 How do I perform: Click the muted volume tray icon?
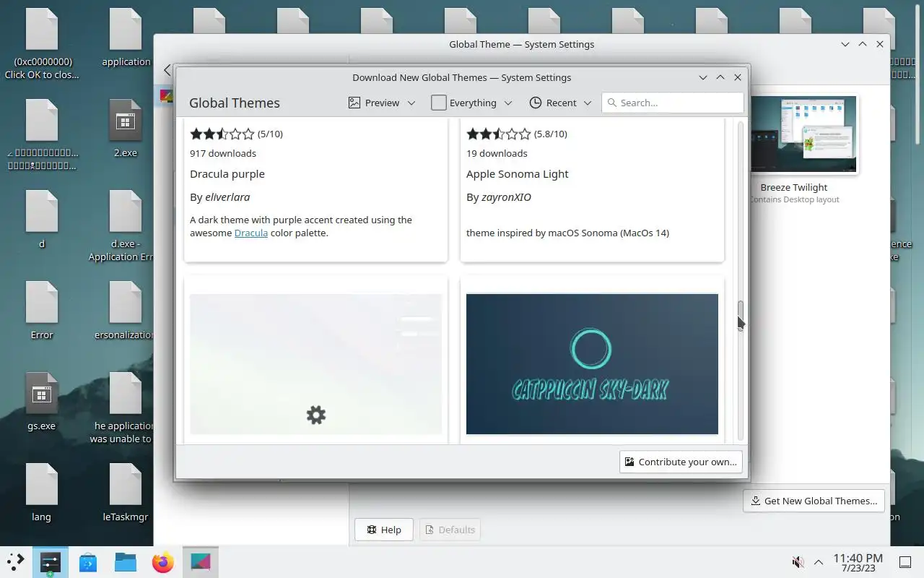(x=798, y=562)
